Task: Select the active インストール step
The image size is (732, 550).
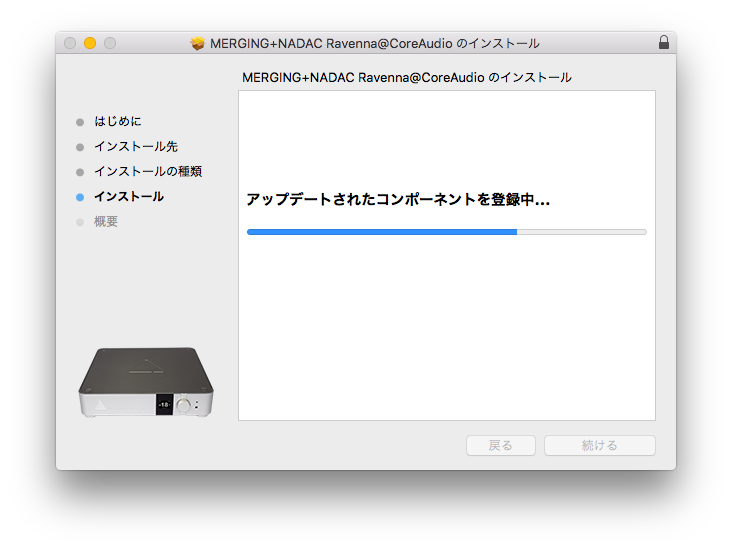Action: click(x=129, y=197)
